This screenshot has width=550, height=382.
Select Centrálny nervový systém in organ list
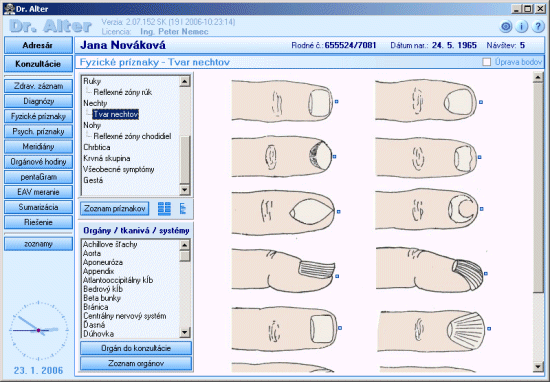tap(125, 316)
